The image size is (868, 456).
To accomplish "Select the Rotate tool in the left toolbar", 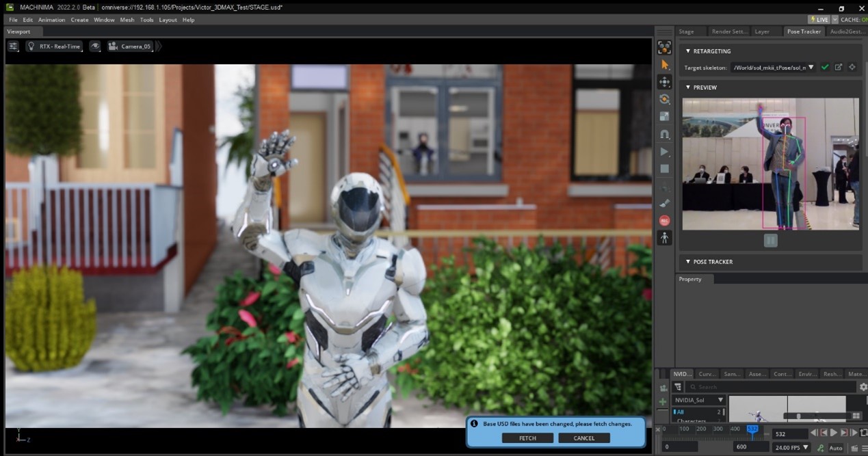I will click(x=663, y=98).
